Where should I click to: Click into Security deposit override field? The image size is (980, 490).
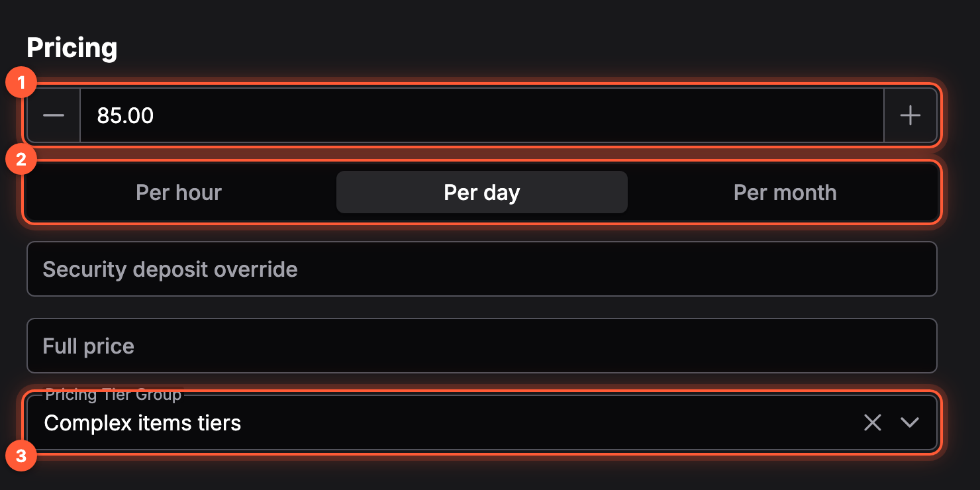[x=482, y=269]
